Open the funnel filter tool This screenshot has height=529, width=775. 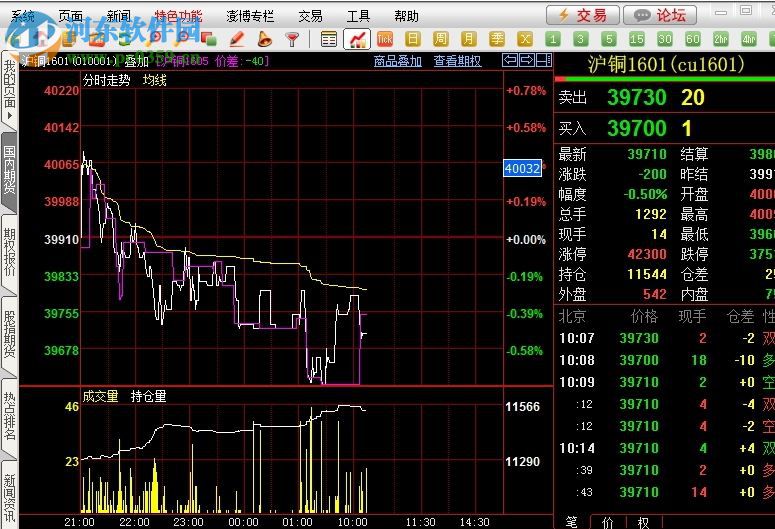click(293, 39)
